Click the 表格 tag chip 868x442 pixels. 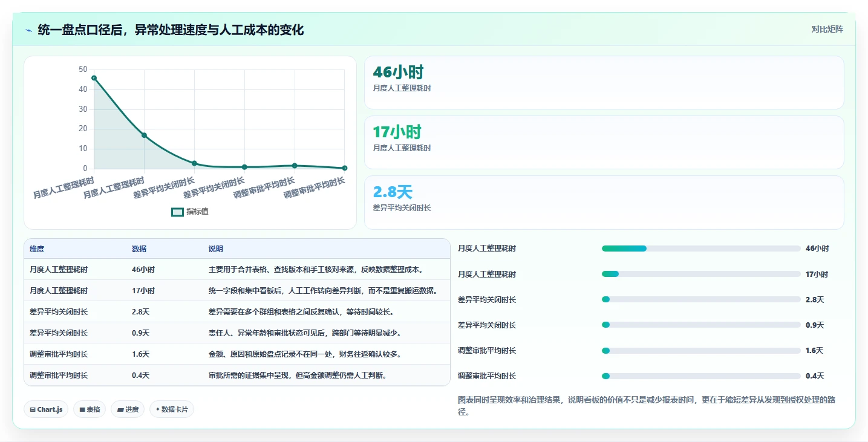(x=90, y=409)
